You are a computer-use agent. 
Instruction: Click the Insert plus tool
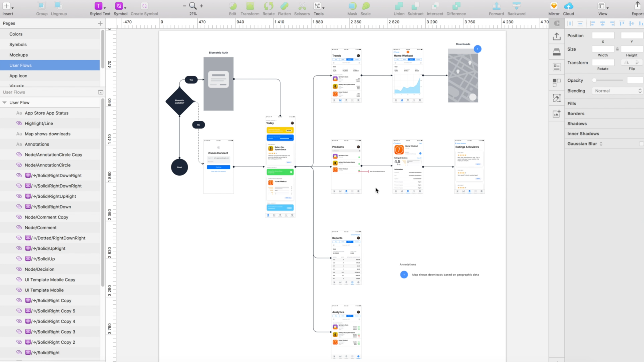pyautogui.click(x=7, y=6)
